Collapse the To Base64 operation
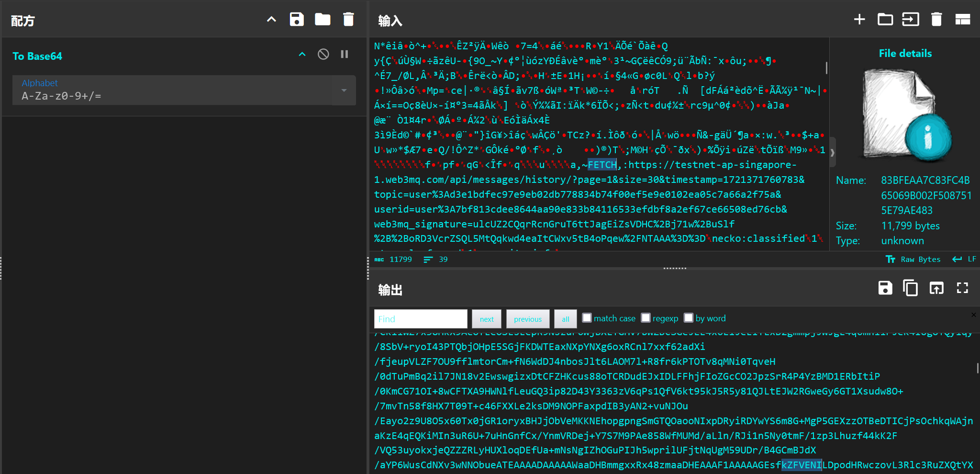The width and height of the screenshot is (980, 474). pyautogui.click(x=302, y=55)
